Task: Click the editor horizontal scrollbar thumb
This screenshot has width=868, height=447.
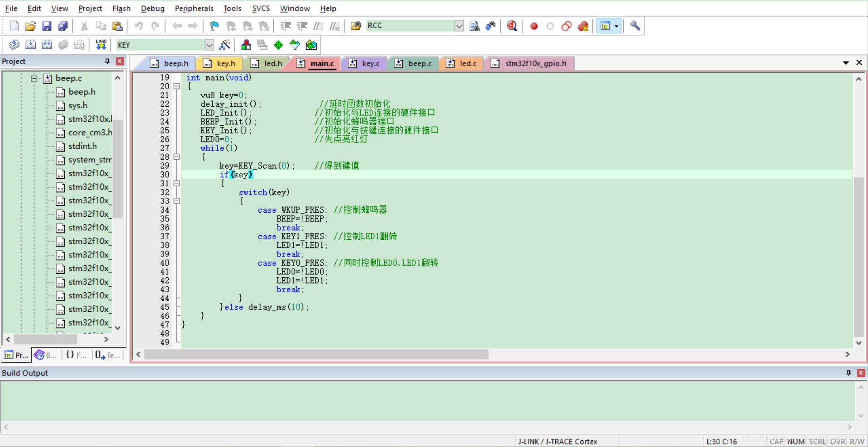Action: [x=316, y=354]
